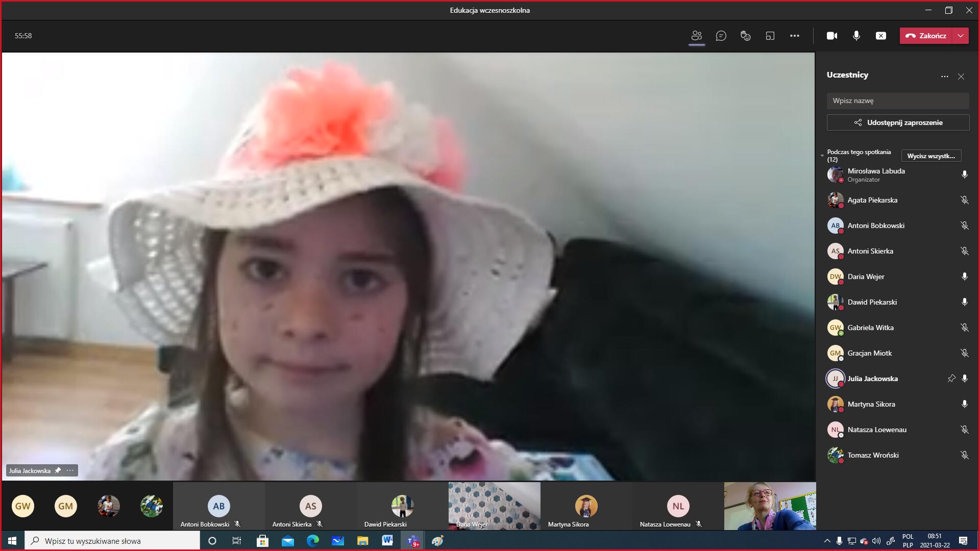The image size is (980, 551).
Task: Open Microsoft Teams in taskbar
Action: (x=412, y=541)
